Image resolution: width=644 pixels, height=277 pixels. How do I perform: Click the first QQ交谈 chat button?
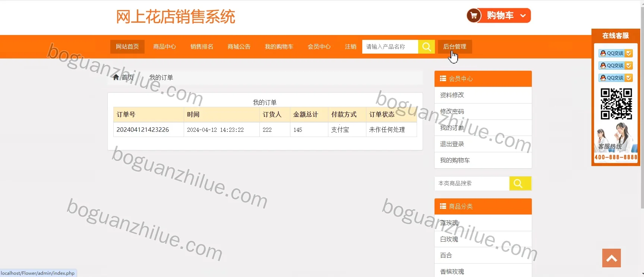pyautogui.click(x=615, y=53)
